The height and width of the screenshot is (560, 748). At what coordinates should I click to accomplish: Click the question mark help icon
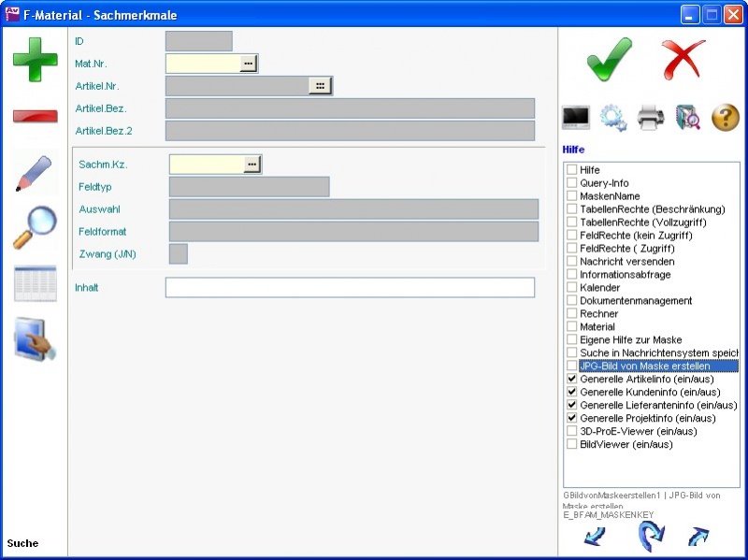(x=726, y=118)
